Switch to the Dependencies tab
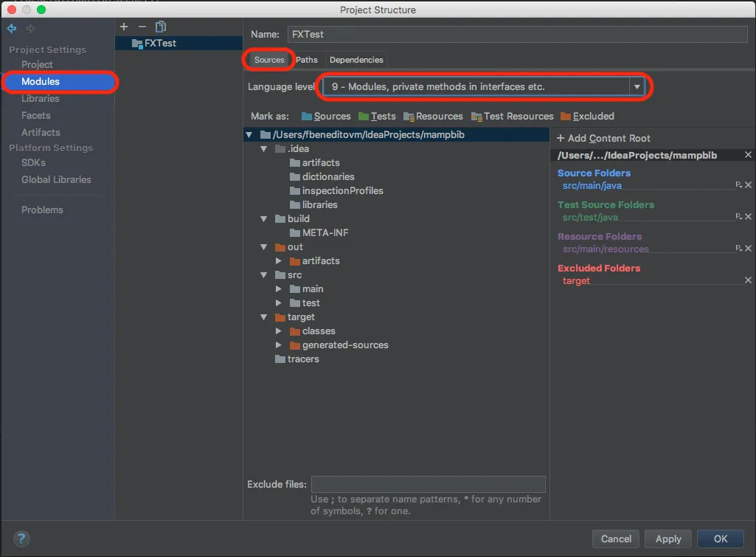The image size is (756, 557). pos(356,60)
